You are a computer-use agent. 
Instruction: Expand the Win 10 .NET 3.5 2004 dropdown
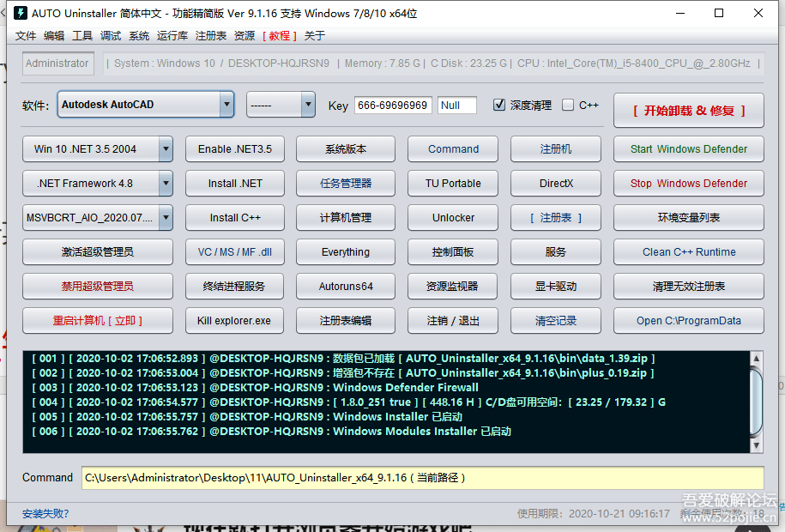click(x=166, y=148)
